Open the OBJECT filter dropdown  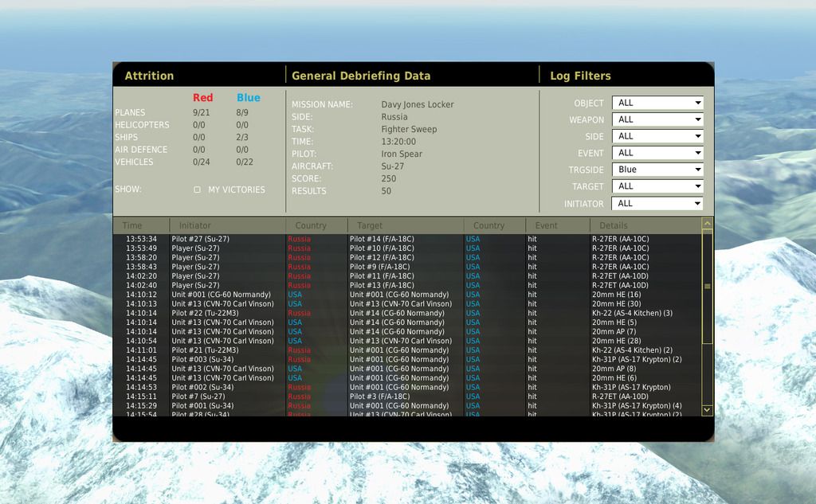pos(657,103)
